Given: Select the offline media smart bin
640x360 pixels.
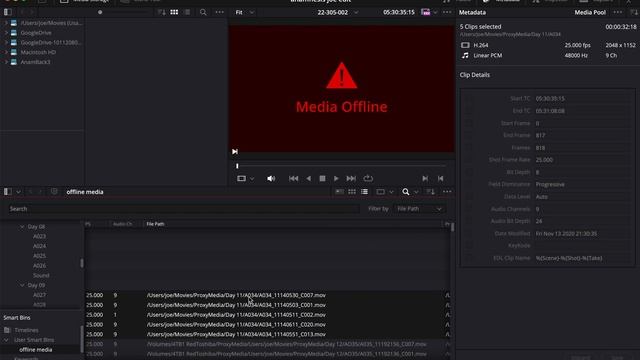Looking at the screenshot, I should coord(36,350).
